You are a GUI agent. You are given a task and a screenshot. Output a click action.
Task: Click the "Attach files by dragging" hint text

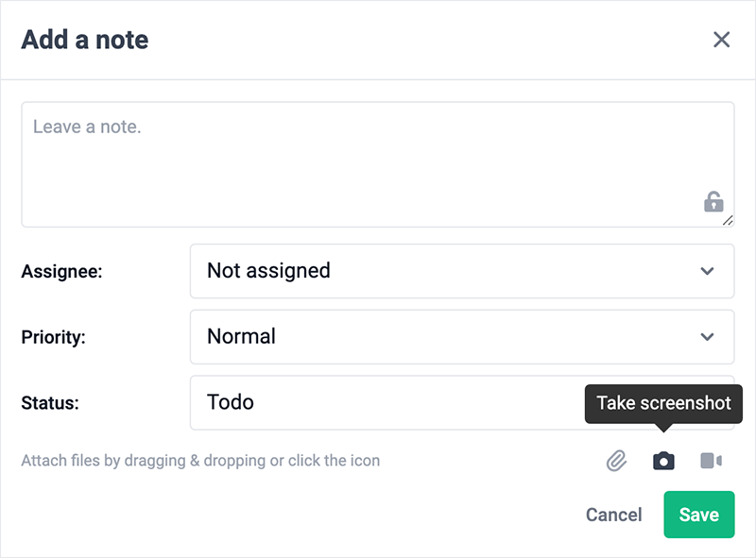click(200, 462)
